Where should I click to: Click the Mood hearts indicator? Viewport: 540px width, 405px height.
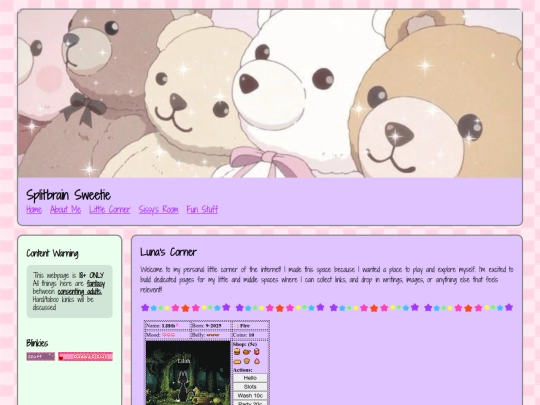(x=167, y=335)
